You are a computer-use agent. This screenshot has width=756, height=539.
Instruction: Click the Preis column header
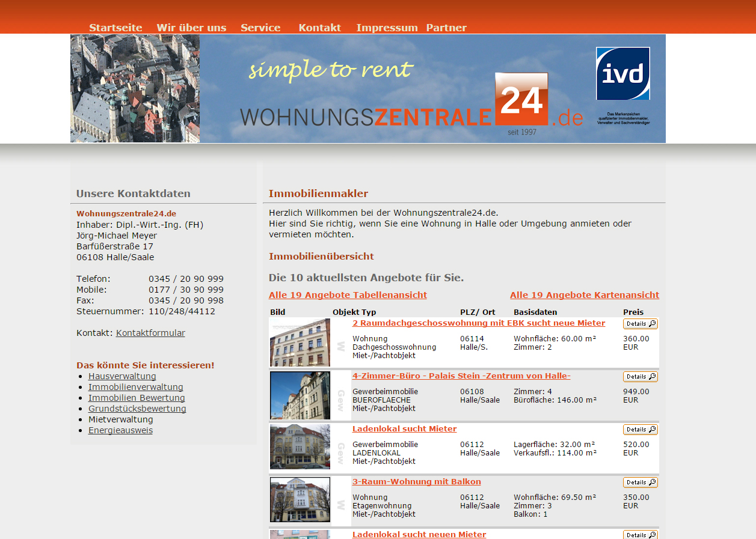tap(633, 312)
